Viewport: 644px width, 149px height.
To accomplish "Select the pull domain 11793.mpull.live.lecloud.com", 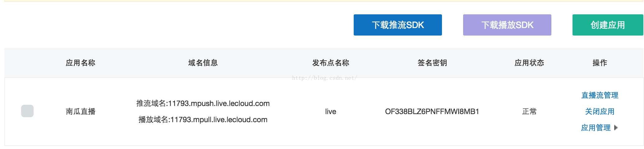I will 219,119.
